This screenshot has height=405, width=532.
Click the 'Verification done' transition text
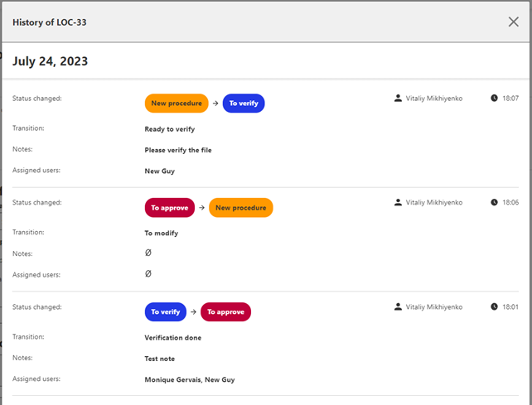click(173, 338)
